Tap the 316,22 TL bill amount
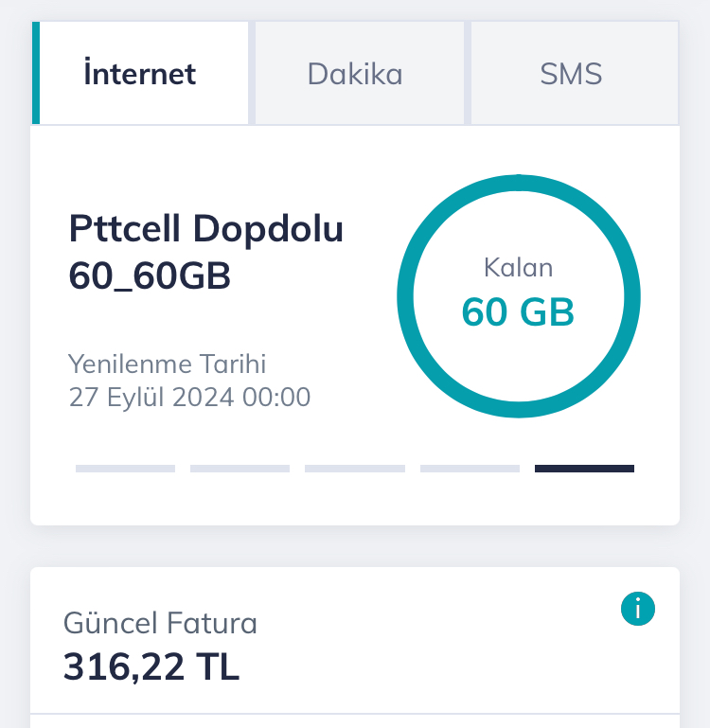The height and width of the screenshot is (728, 710). [151, 666]
